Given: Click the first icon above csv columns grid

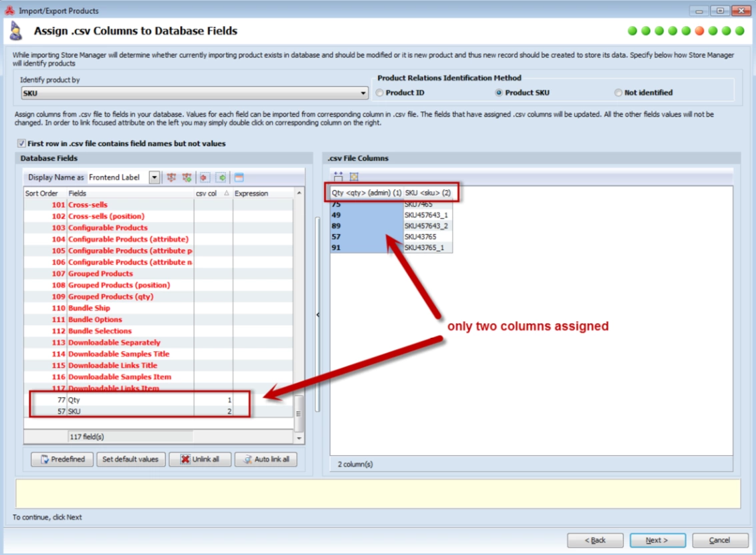Looking at the screenshot, I should 338,177.
